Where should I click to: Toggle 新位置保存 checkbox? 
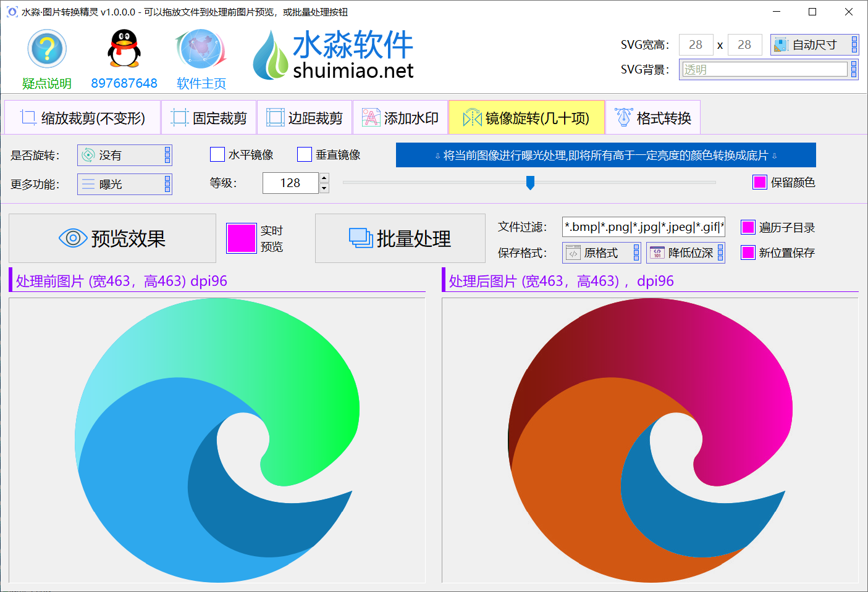pyautogui.click(x=748, y=252)
